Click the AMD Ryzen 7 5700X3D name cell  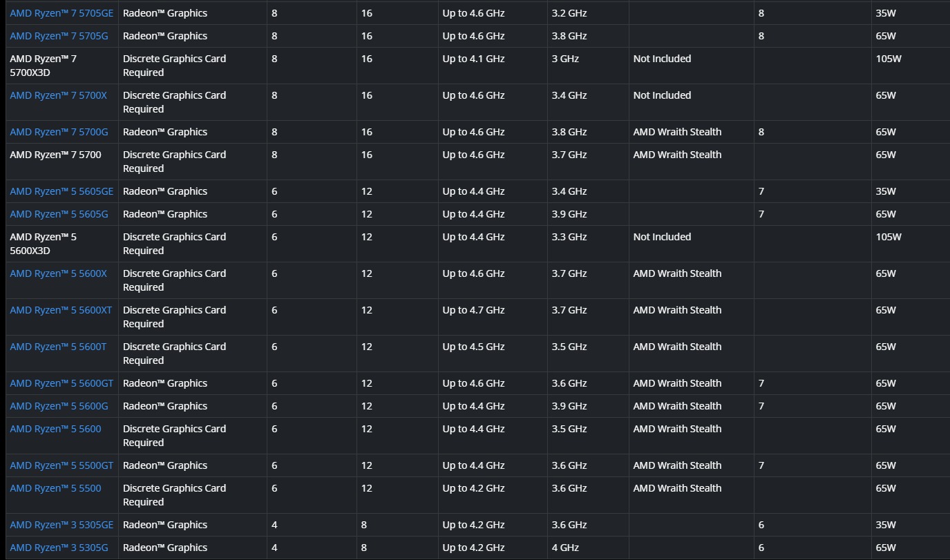tap(43, 66)
